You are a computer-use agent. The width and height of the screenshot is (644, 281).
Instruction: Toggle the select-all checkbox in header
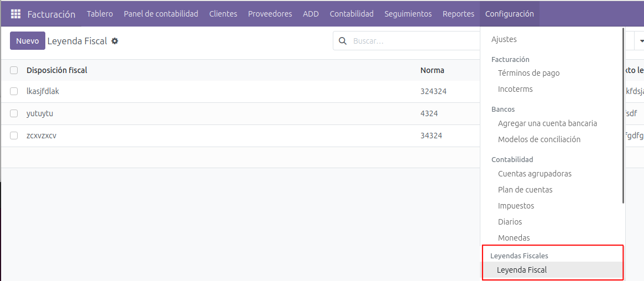point(14,70)
